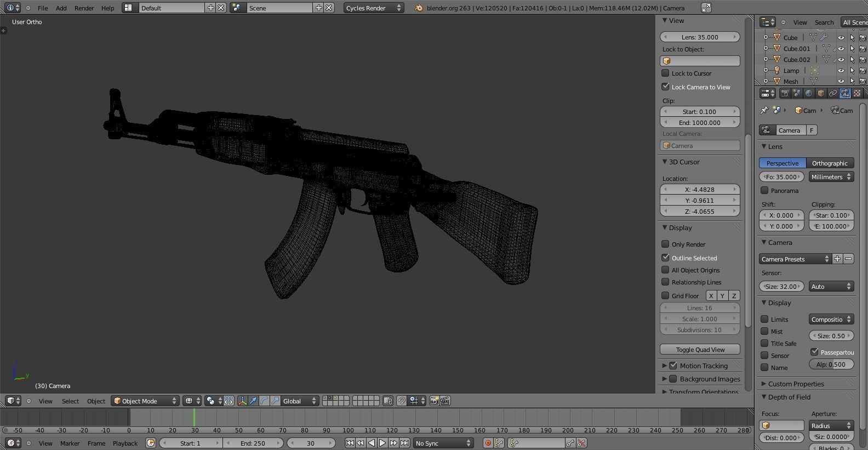The height and width of the screenshot is (450, 868).
Task: Enable All Object Origins checkbox
Action: pos(665,270)
